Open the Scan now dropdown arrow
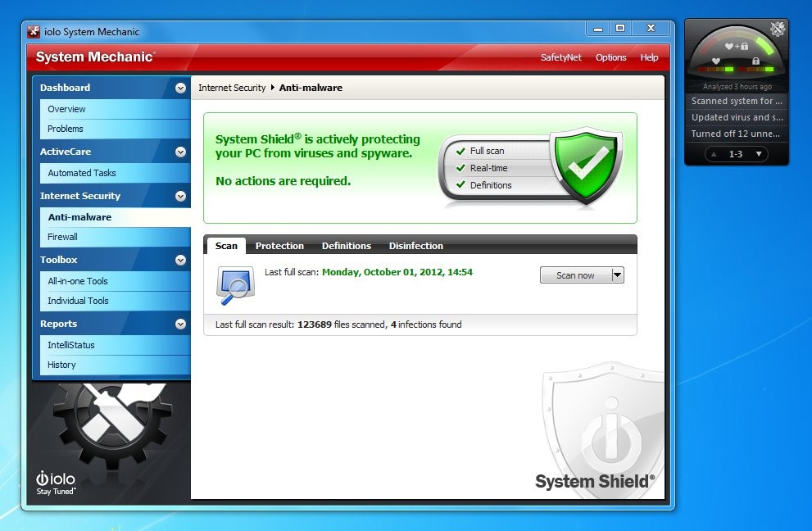812x531 pixels. pyautogui.click(x=617, y=275)
